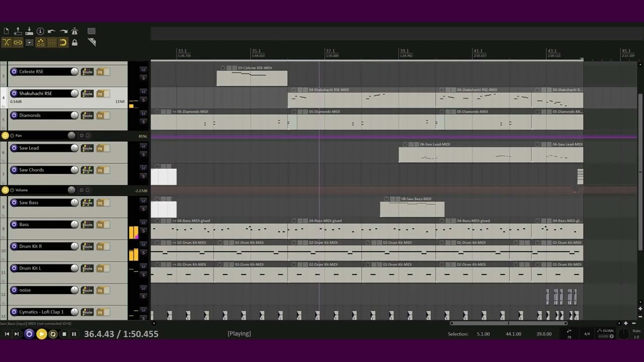Mute the Drum Kit R track
The image size is (644, 362).
[143, 244]
